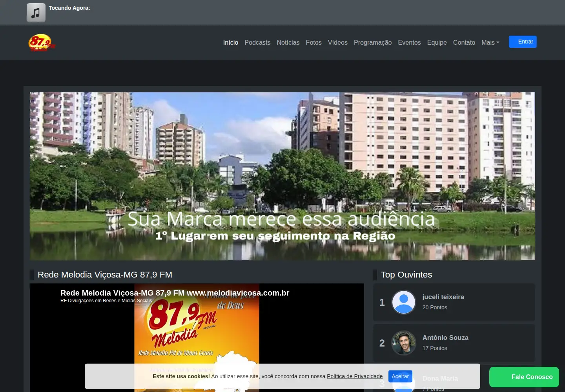Go to the Contato page
Viewport: 565px width, 392px height.
(x=464, y=42)
